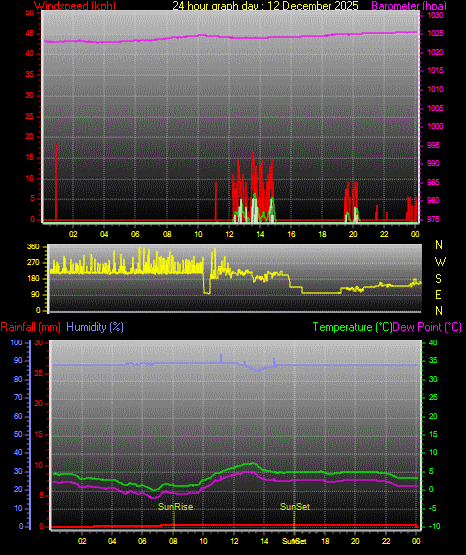The width and height of the screenshot is (466, 555).
Task: Click the barometer axis value 975
Action: tap(433, 219)
